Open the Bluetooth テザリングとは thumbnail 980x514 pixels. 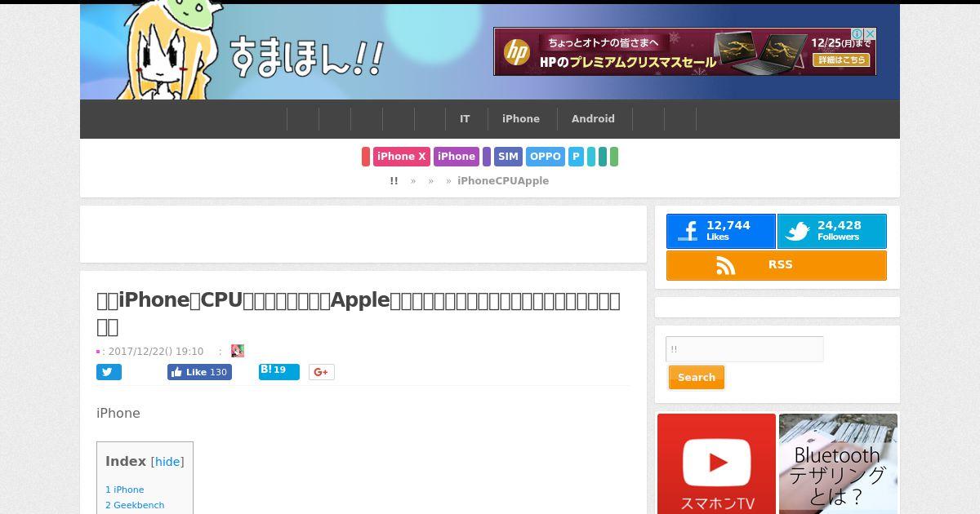point(838,463)
